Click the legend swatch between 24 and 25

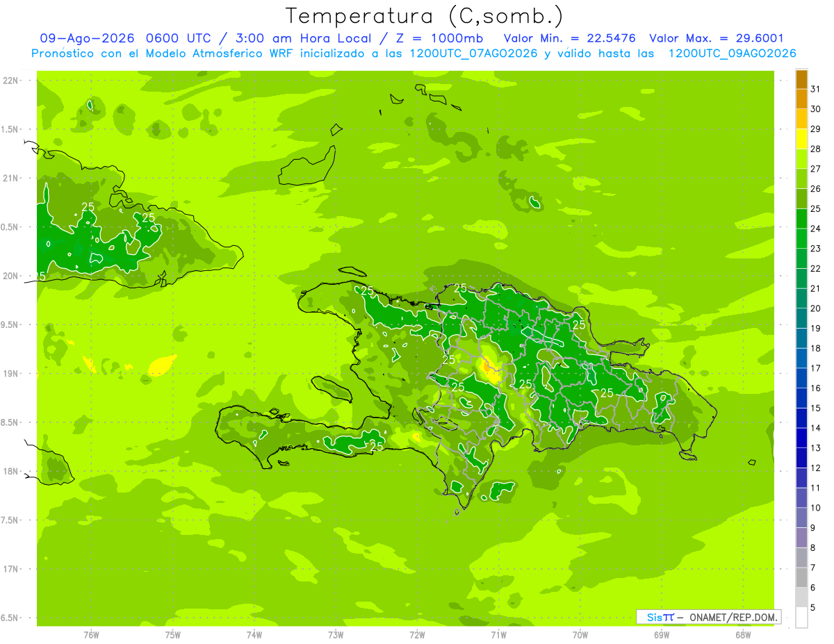coord(801,219)
